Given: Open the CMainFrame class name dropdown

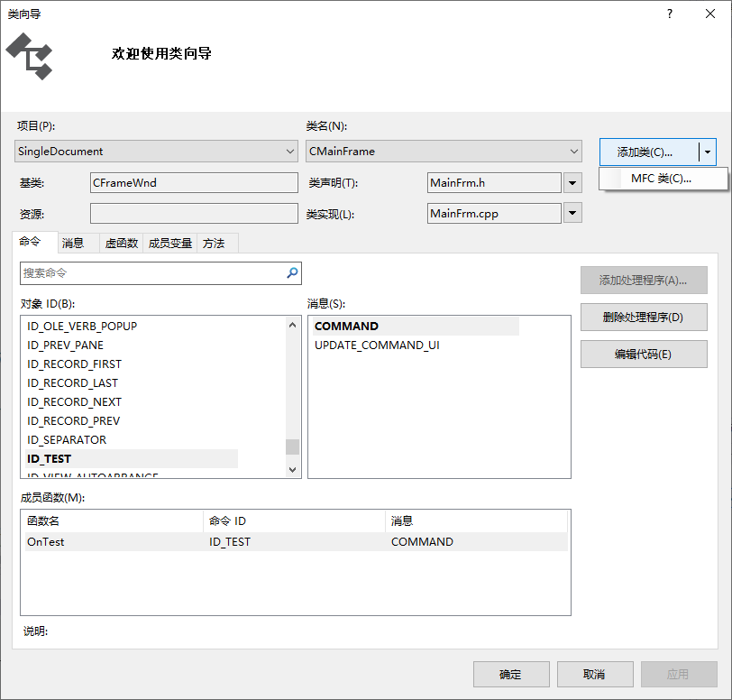Looking at the screenshot, I should pyautogui.click(x=572, y=151).
